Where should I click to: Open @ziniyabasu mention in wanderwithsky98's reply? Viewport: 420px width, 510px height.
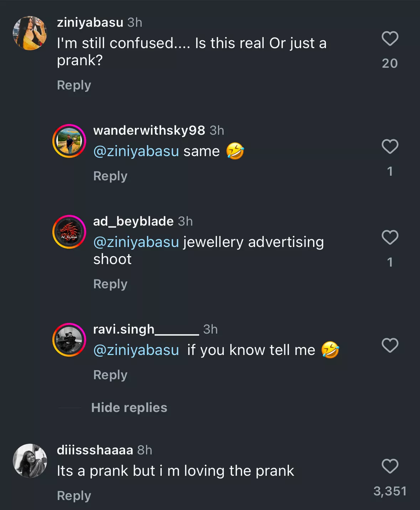pyautogui.click(x=136, y=151)
